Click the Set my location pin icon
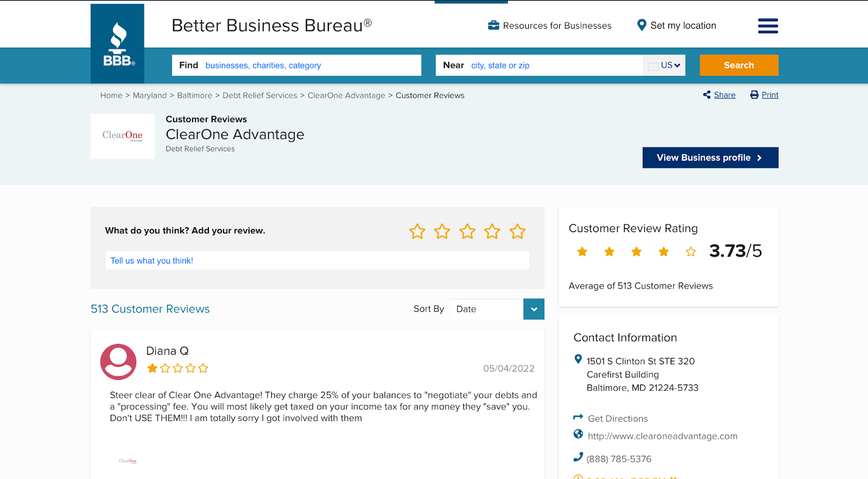This screenshot has width=868, height=479. [x=642, y=25]
